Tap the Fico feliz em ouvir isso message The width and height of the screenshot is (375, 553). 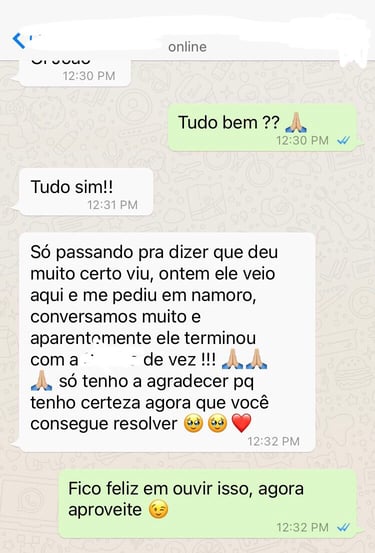208,504
